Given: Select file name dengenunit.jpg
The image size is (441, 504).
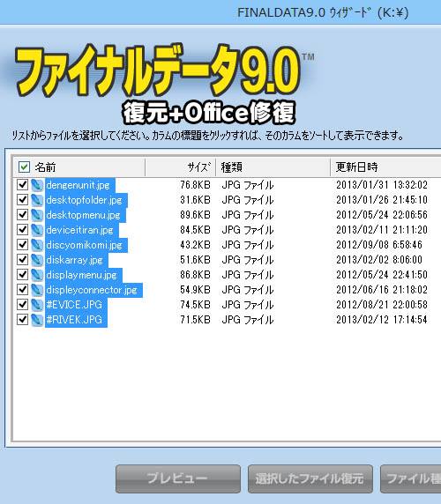Looking at the screenshot, I should coord(79,185).
